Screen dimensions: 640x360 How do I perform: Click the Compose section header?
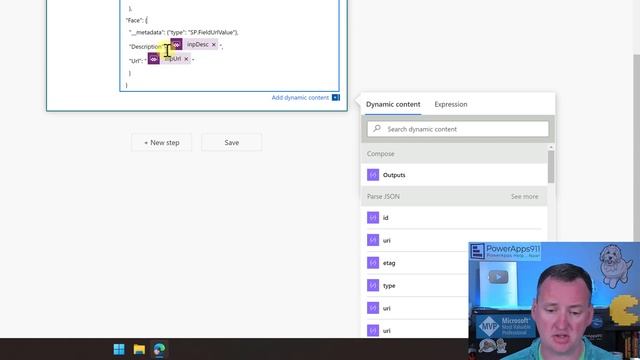(x=454, y=153)
